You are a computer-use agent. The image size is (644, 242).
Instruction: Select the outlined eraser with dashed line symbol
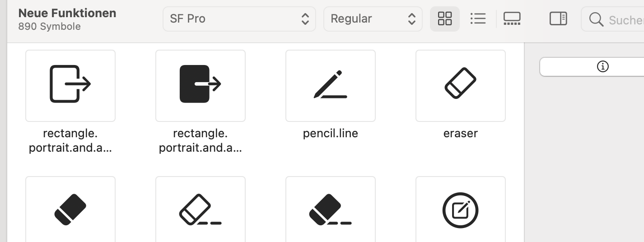[x=201, y=209]
